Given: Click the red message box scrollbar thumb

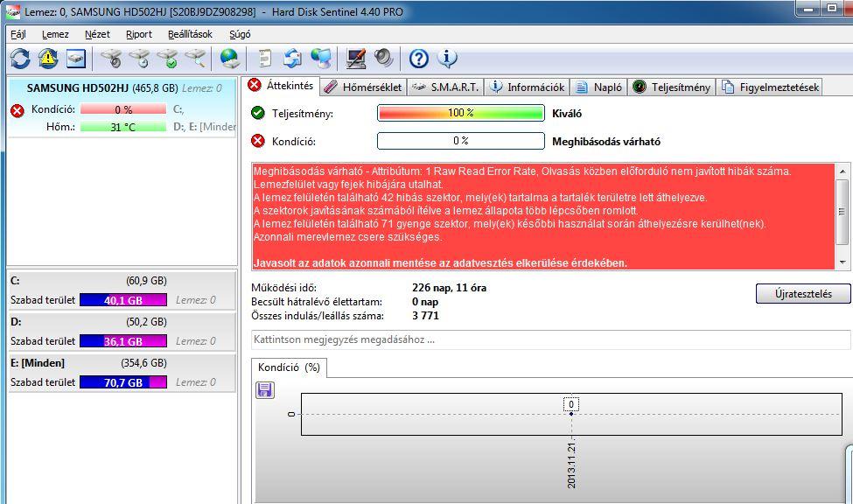Looking at the screenshot, I should point(843,212).
